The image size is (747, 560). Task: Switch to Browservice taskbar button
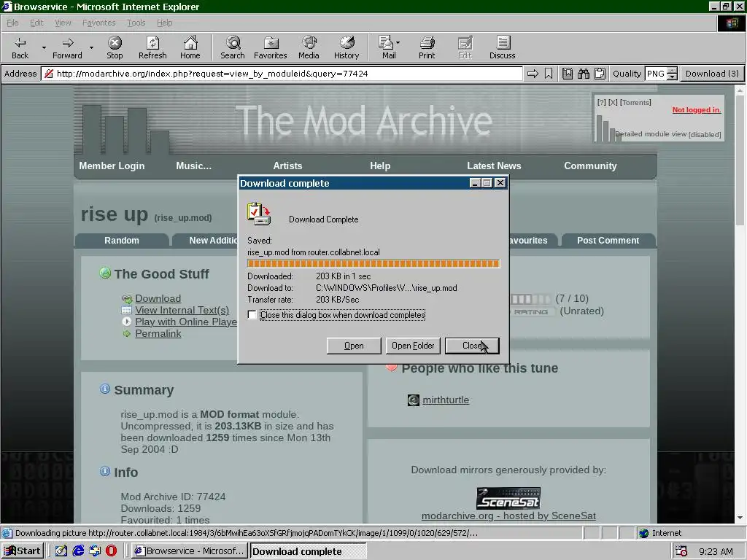(190, 551)
